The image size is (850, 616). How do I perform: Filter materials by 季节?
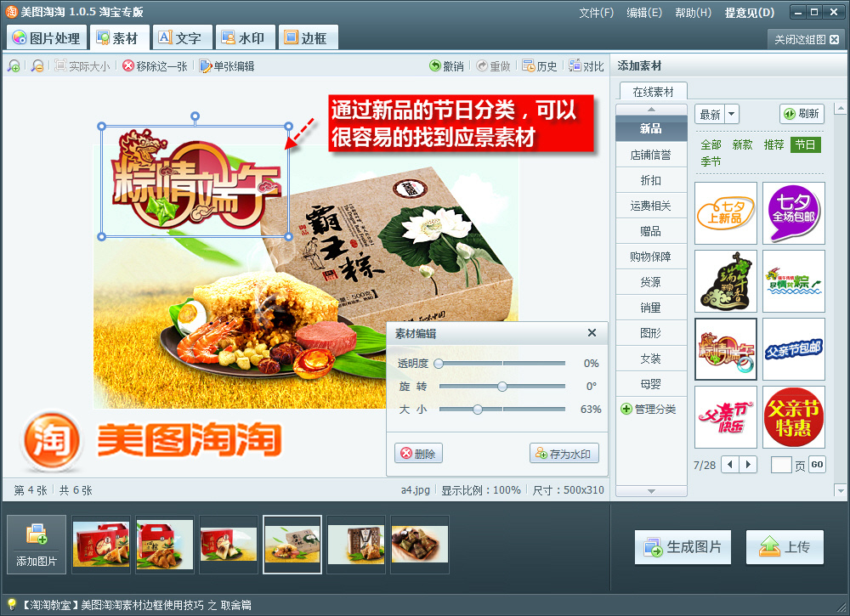click(x=711, y=161)
